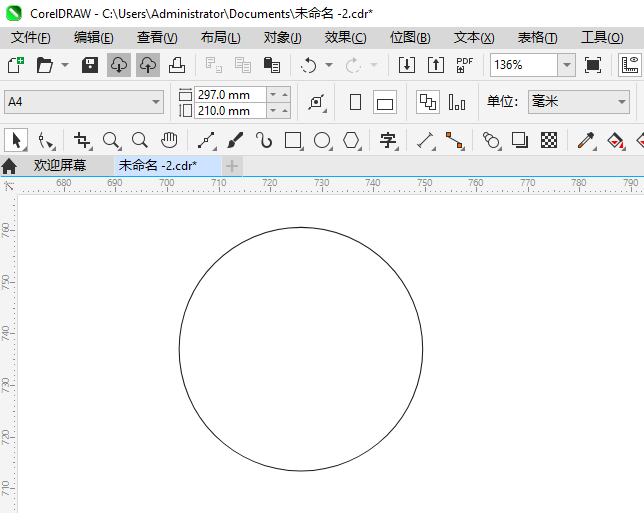Click the Undo arrow icon

pyautogui.click(x=308, y=65)
